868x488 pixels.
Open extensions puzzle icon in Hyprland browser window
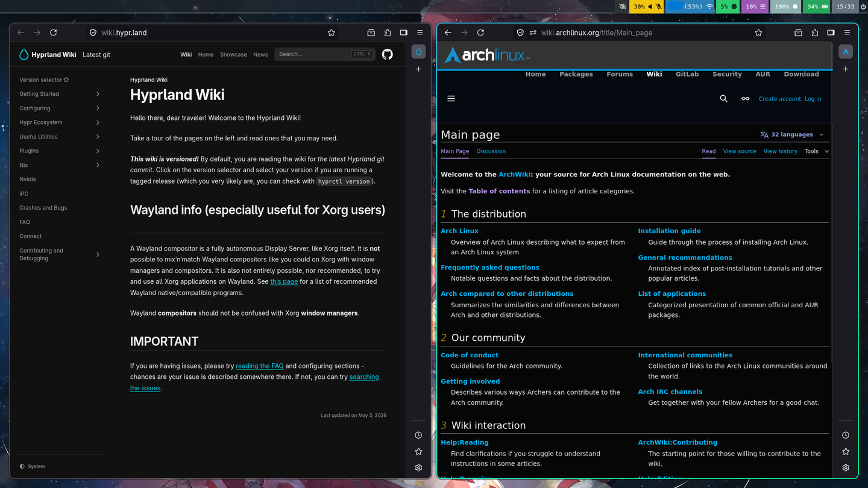(388, 33)
